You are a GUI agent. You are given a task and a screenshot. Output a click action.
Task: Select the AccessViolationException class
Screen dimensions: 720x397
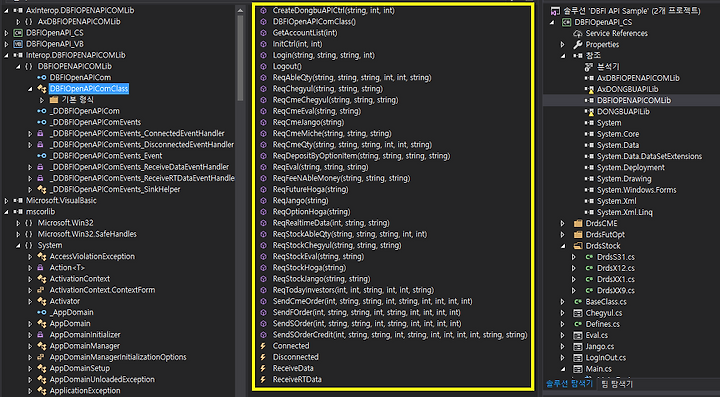pos(92,257)
